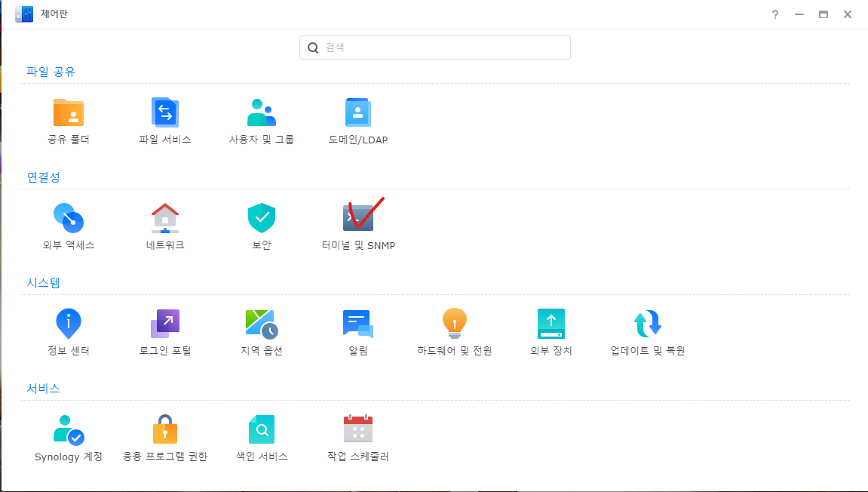Open 응용 프로그램 권한 privileges
This screenshot has height=492, width=868.
click(x=165, y=429)
